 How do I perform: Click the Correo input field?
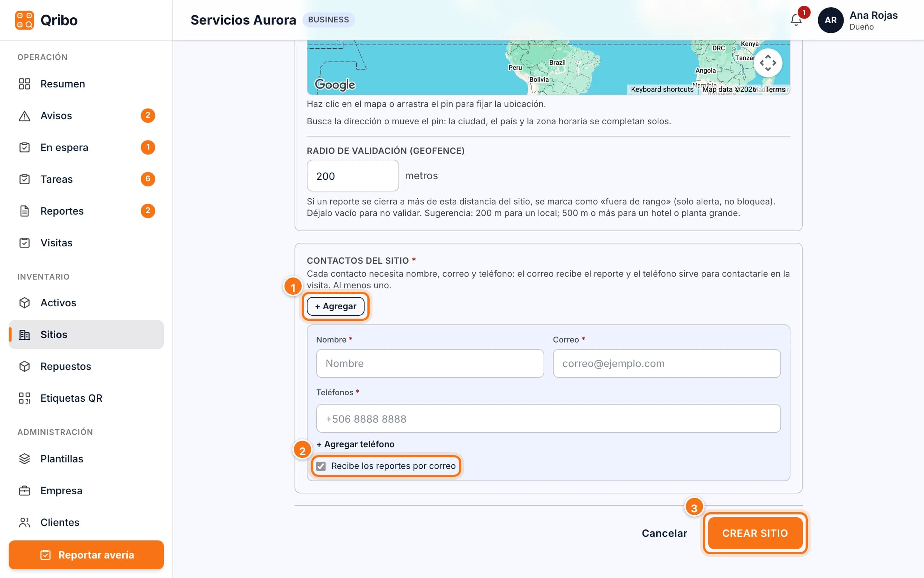tap(667, 363)
